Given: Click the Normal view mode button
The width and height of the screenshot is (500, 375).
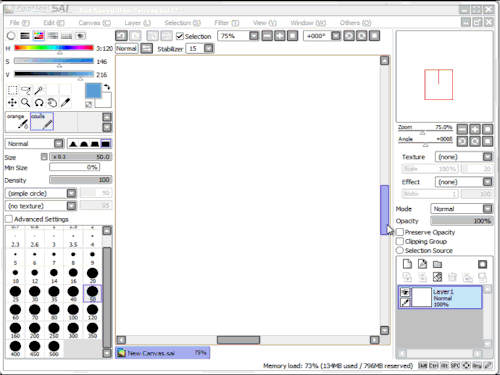Looking at the screenshot, I should [126, 49].
